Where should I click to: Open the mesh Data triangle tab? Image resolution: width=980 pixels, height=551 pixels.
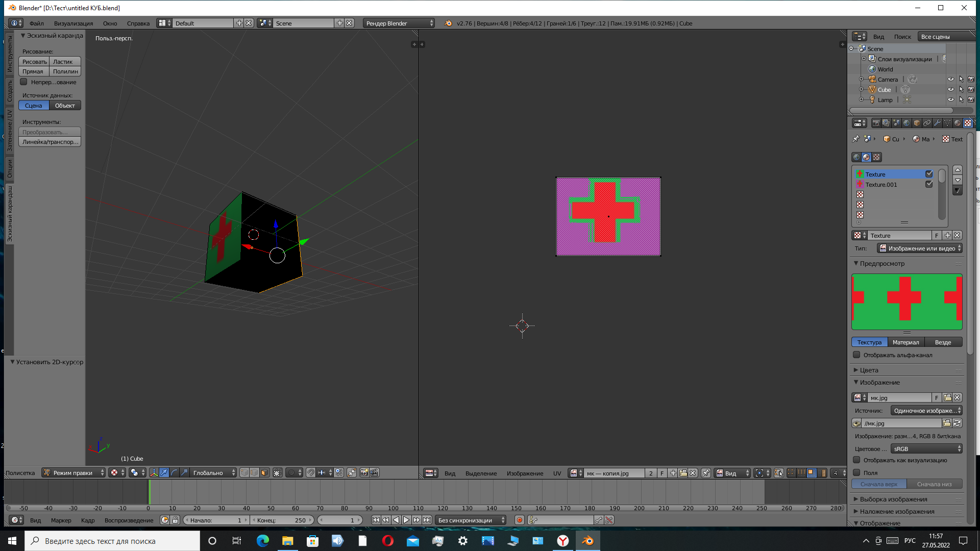click(947, 123)
